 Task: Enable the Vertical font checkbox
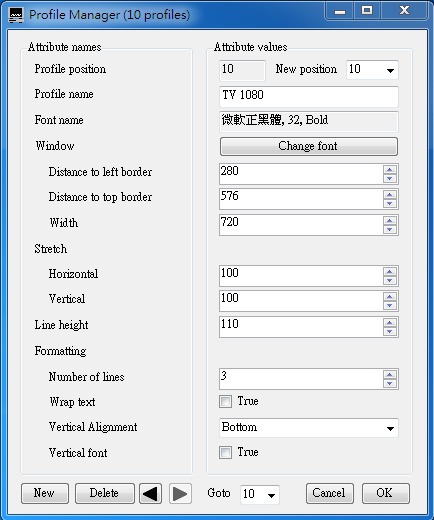pyautogui.click(x=225, y=453)
